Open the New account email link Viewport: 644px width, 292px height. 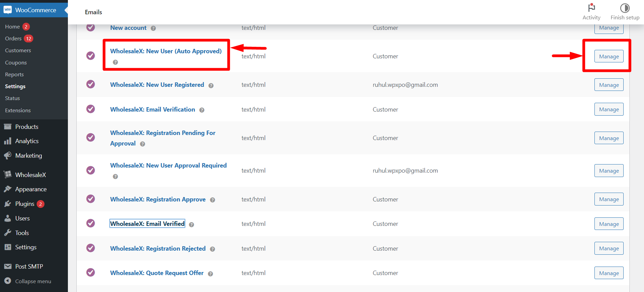pyautogui.click(x=128, y=28)
